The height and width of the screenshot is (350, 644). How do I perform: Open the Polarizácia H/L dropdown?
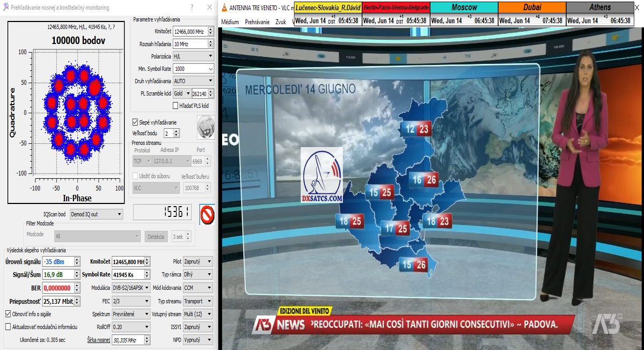(x=193, y=56)
